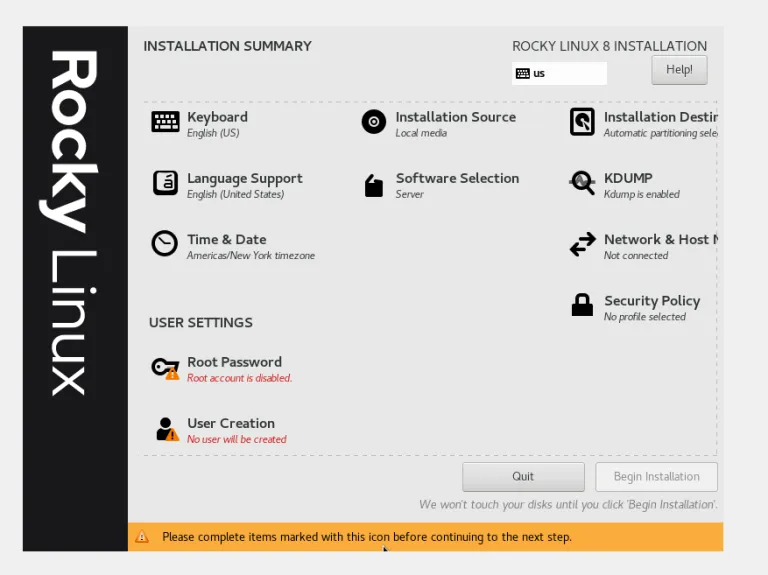Click 'English (United States)' text

coord(236,194)
